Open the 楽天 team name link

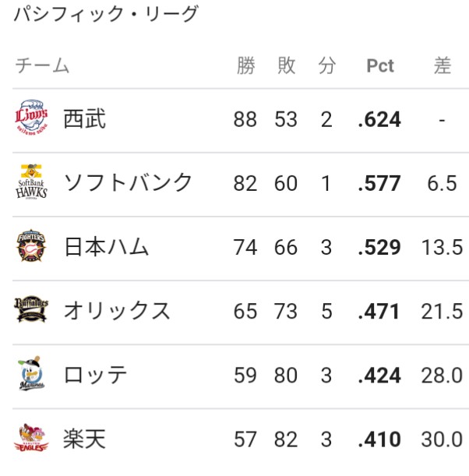(x=84, y=439)
